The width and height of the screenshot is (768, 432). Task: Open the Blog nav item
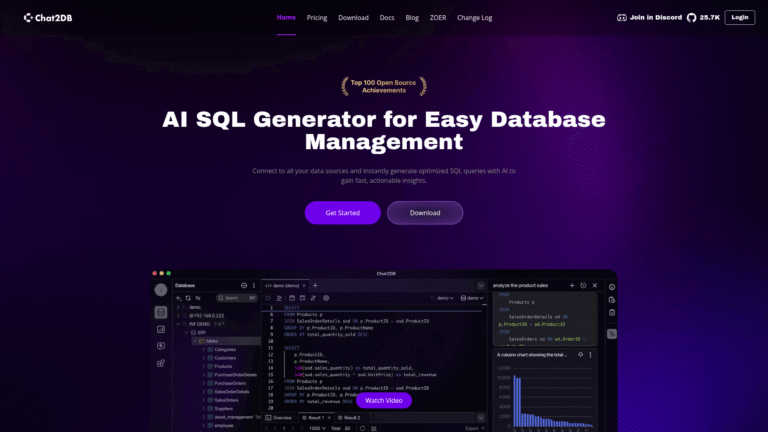point(412,18)
